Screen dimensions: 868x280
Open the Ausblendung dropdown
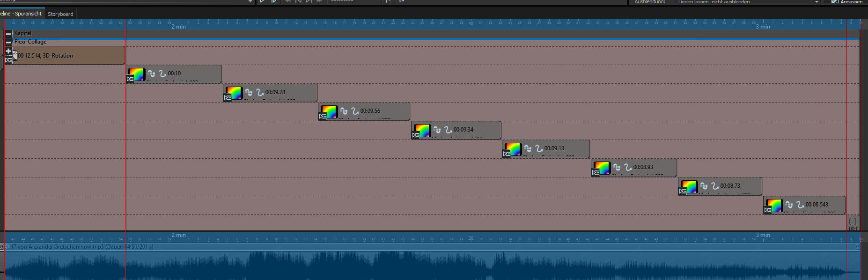817,2
